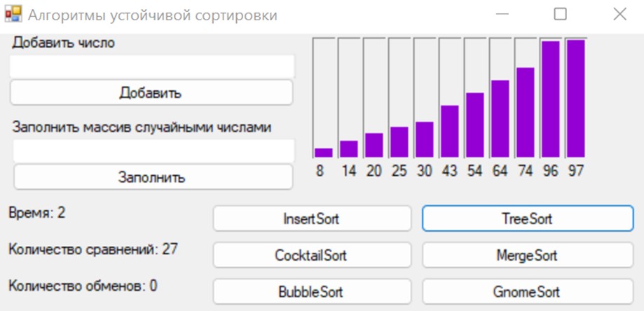
Task: Start CocktailSort sorting
Action: 312,255
